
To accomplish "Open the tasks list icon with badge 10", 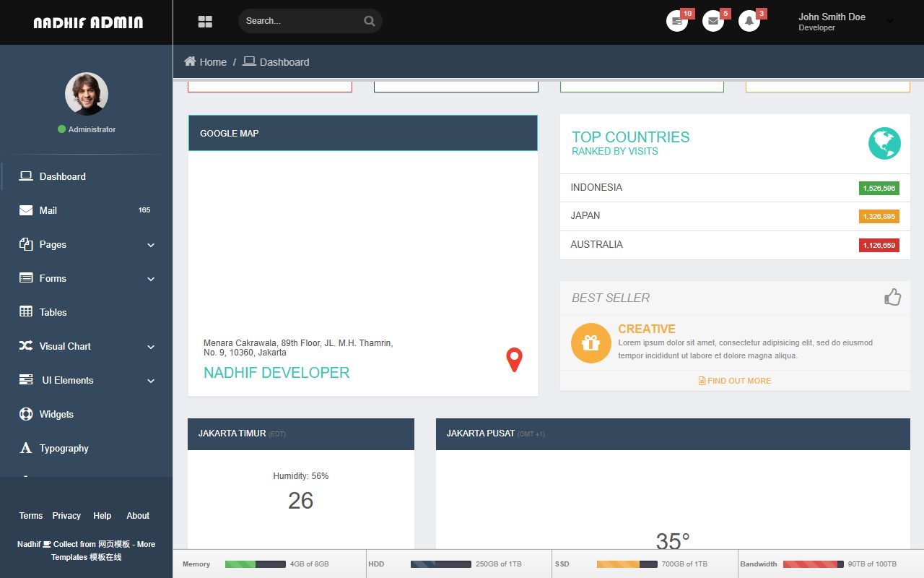I will [677, 21].
